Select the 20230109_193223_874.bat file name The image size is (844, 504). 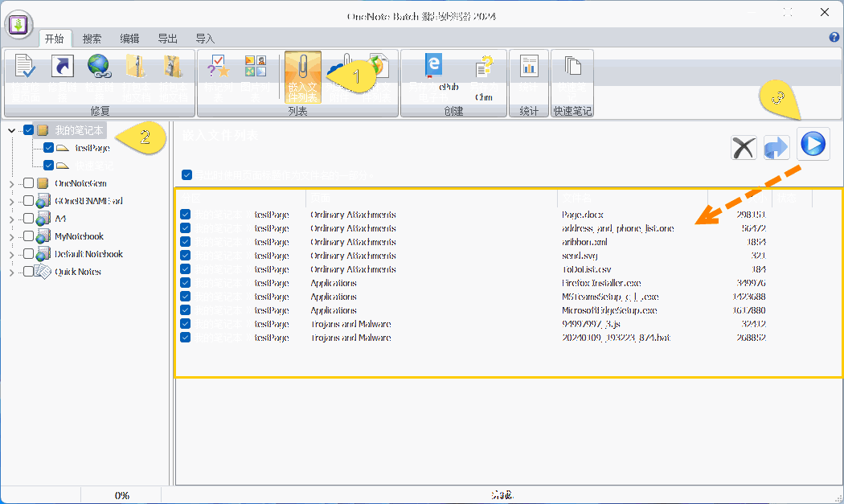click(x=617, y=338)
